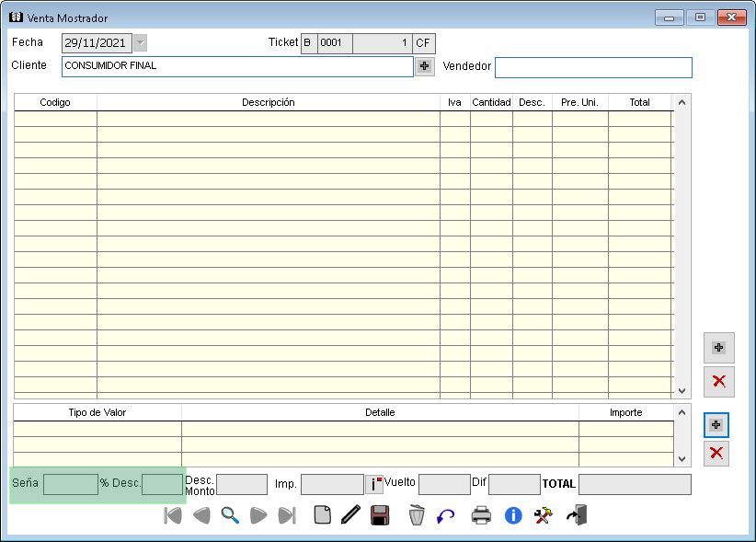Click the magnifier search icon
The image size is (756, 542).
230,515
